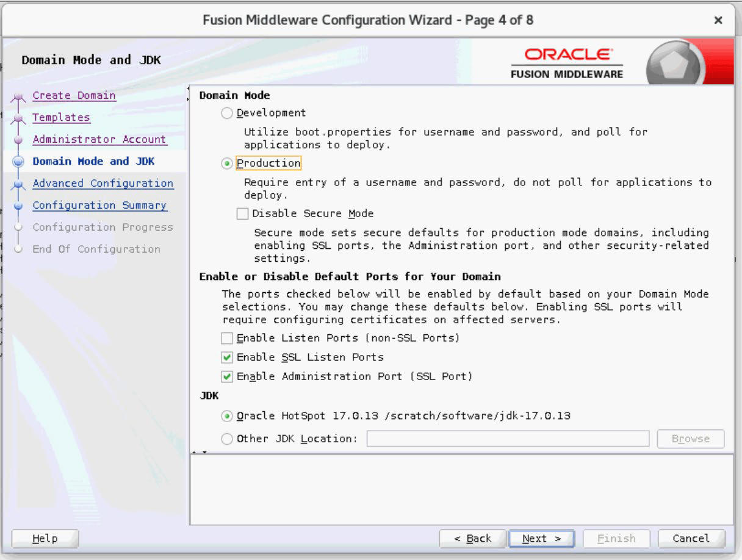The width and height of the screenshot is (742, 560).
Task: Click the Administrator Account step marker icon
Action: 18,140
